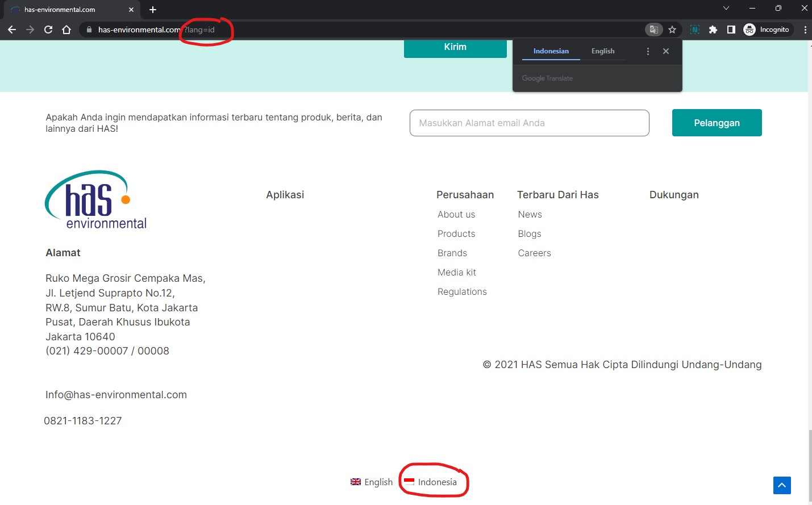Viewport: 812px width, 505px height.
Task: Click the address bar URL
Action: 156,30
